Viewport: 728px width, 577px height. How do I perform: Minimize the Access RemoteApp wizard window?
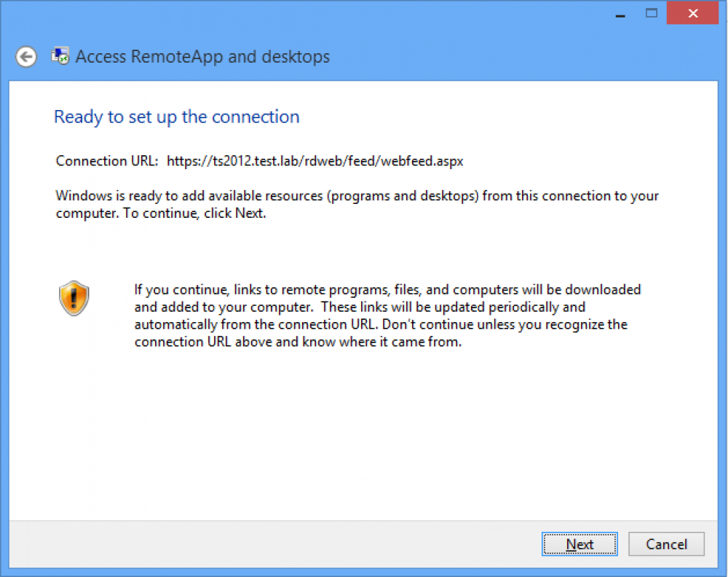pyautogui.click(x=620, y=13)
